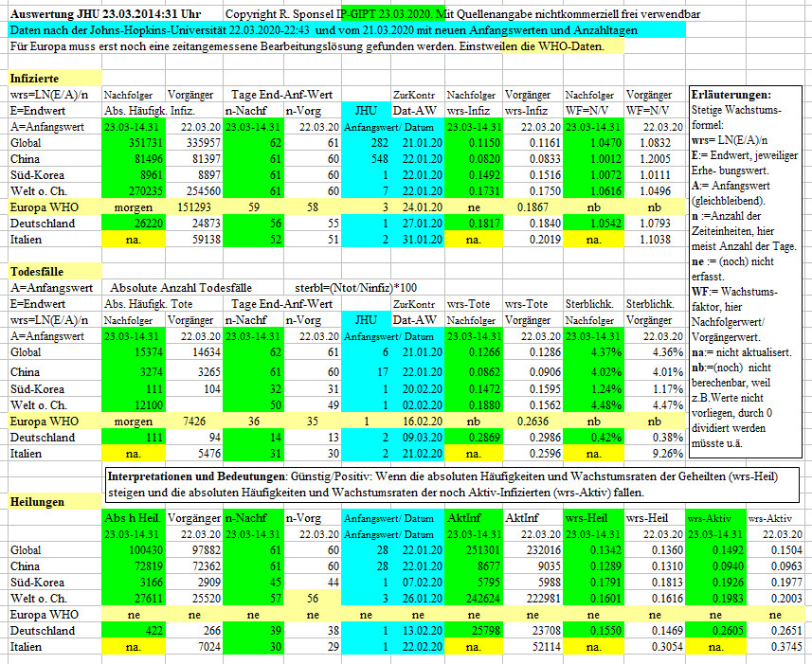
Task: Click the formula text 'sterbl=(Ntot/Ninfiz)*100'
Action: pyautogui.click(x=355, y=288)
